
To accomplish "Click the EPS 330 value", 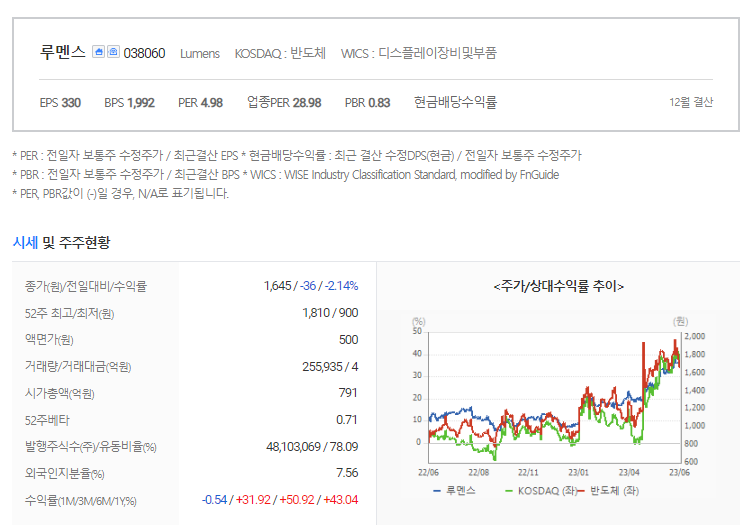I will click(60, 103).
